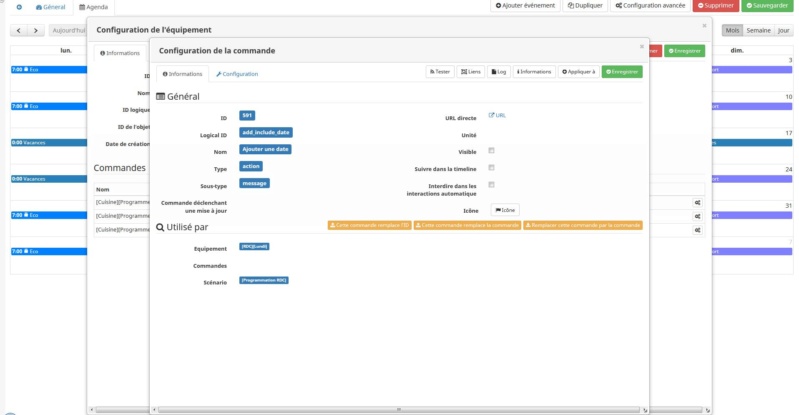Viewport: 799px width, 415px height.
Task: Click day number 3 in dim. column
Action: coord(790,60)
